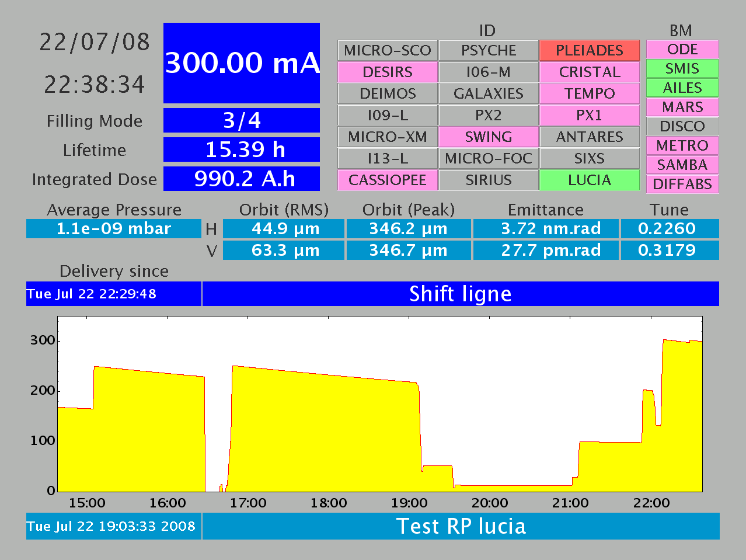
Task: Click the SMIS bending magnet box
Action: click(682, 68)
